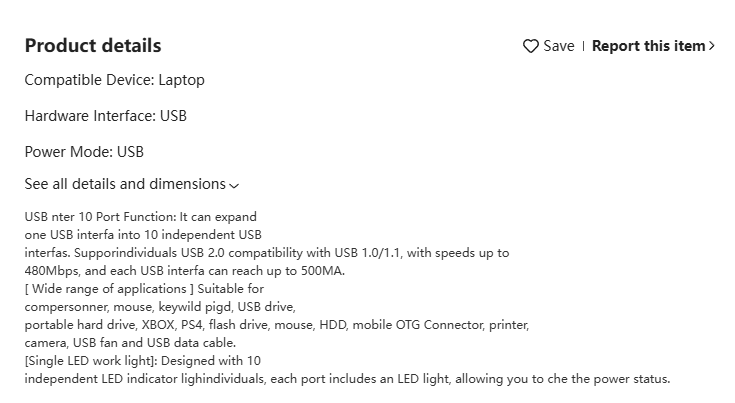The image size is (735, 403).
Task: Click the "Product details" heading
Action: (93, 46)
